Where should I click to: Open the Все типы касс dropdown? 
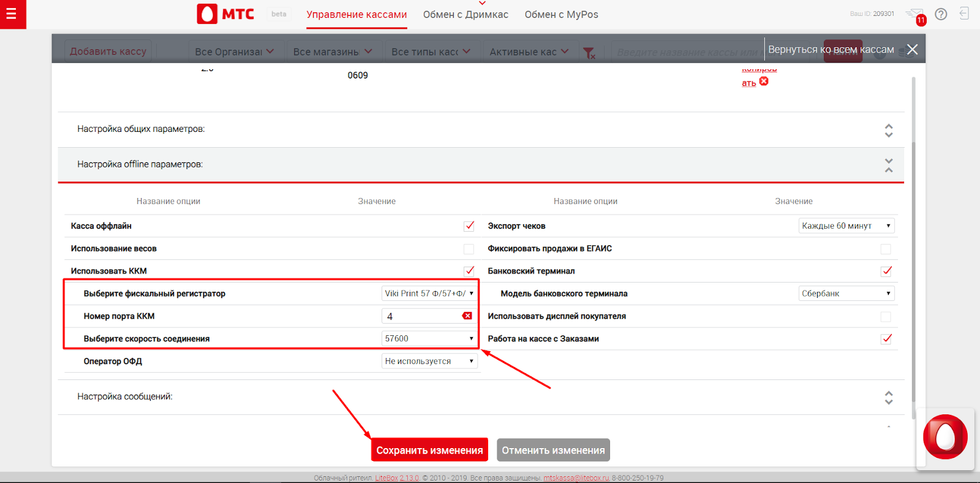(431, 51)
